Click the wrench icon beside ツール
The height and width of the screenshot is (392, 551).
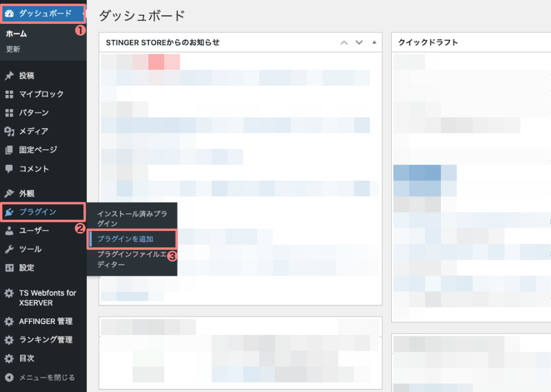[9, 249]
